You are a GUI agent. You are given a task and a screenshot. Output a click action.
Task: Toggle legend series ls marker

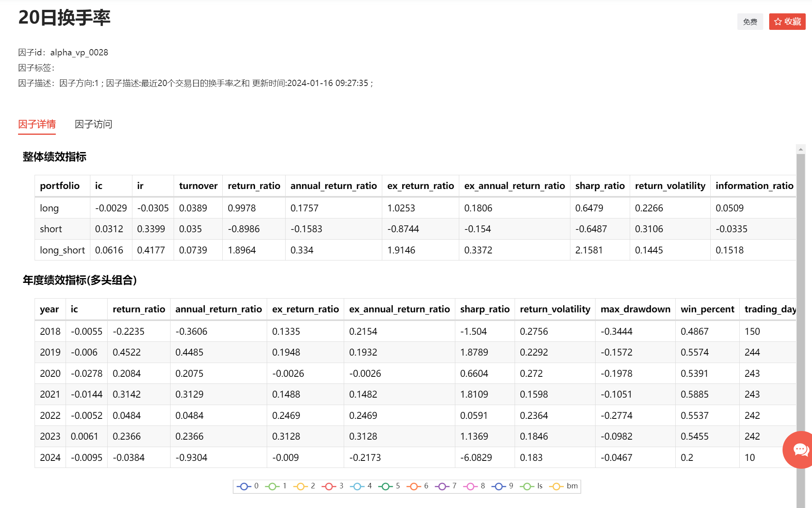[527, 486]
